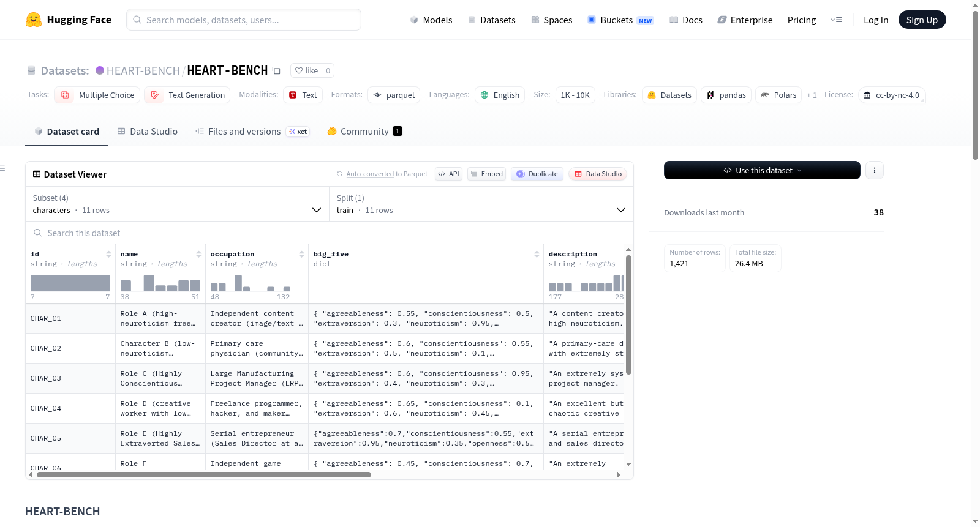Focus the search models, datasets, users field
This screenshot has height=527, width=980.
[244, 20]
